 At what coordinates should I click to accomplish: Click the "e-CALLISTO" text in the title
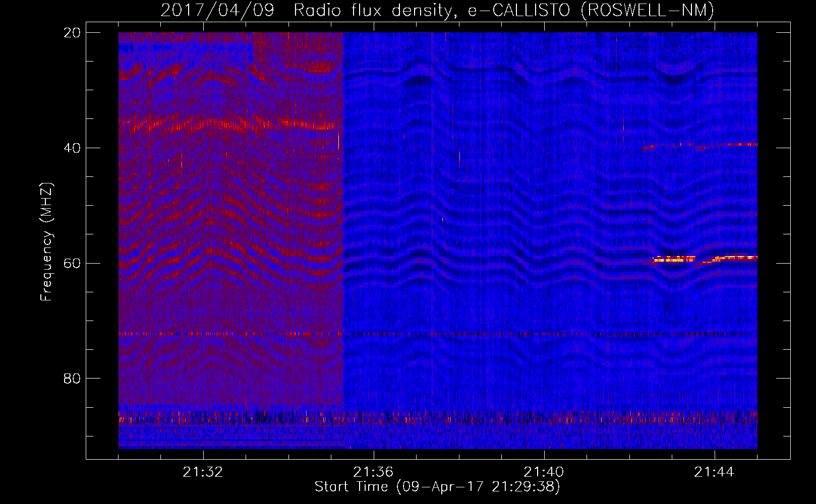point(519,10)
